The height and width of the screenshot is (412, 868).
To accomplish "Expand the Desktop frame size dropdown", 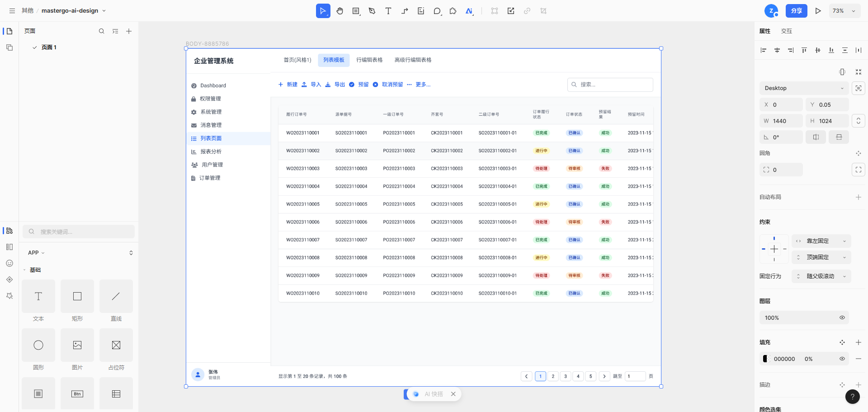I will tap(804, 88).
